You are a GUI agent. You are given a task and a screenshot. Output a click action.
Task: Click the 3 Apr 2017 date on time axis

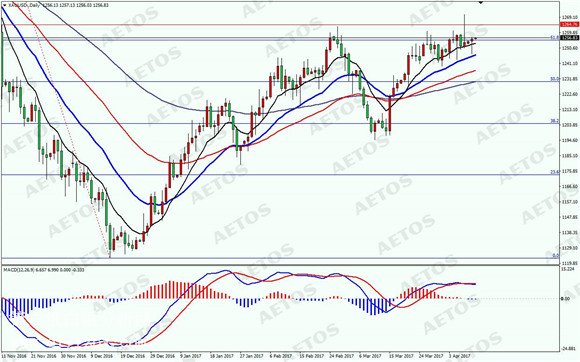[x=459, y=356]
